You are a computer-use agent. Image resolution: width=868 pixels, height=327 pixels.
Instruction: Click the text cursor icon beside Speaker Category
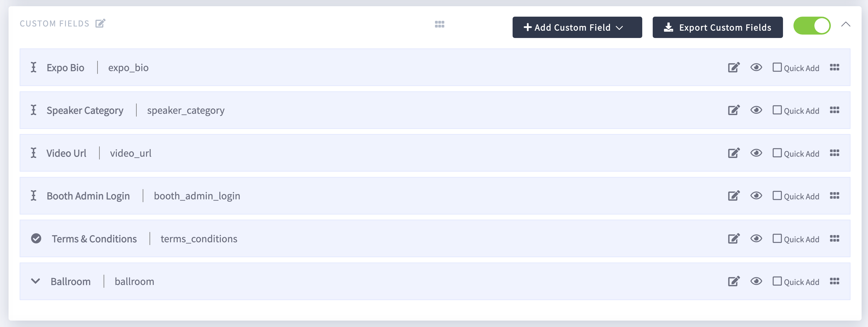(34, 110)
